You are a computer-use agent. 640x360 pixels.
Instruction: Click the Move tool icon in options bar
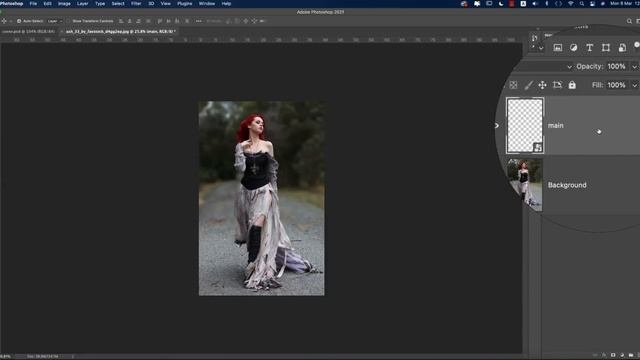(4, 21)
